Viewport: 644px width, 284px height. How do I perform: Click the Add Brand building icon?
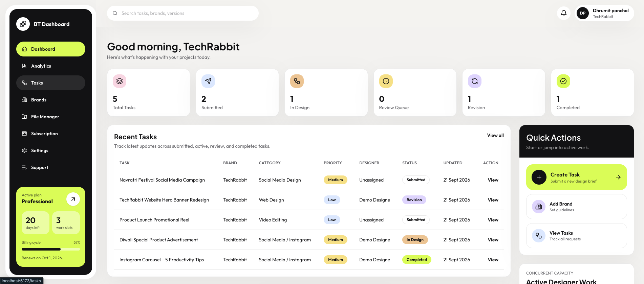click(539, 207)
